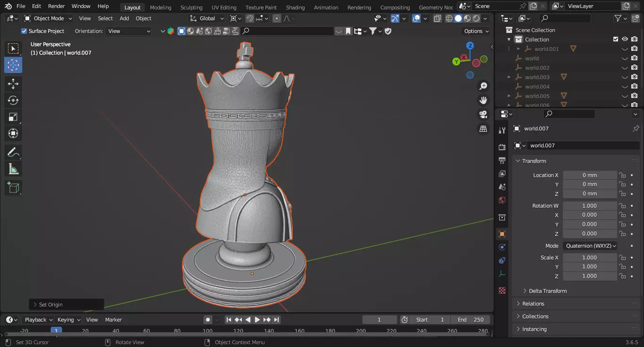Open the Scene properties tab

tap(502, 187)
